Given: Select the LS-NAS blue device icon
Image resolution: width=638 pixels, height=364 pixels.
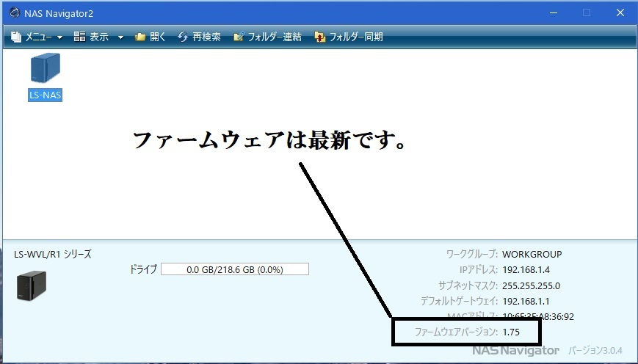Looking at the screenshot, I should pos(46,68).
